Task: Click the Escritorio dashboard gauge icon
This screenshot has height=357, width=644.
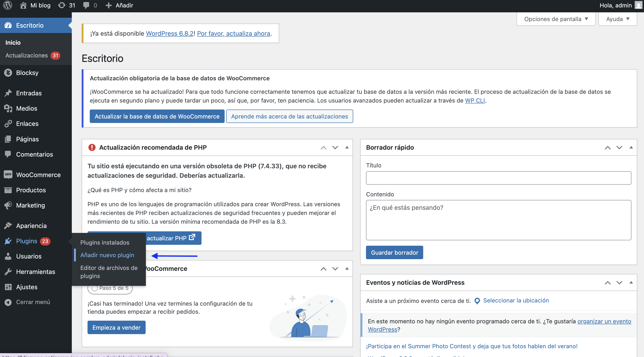Action: pyautogui.click(x=8, y=25)
